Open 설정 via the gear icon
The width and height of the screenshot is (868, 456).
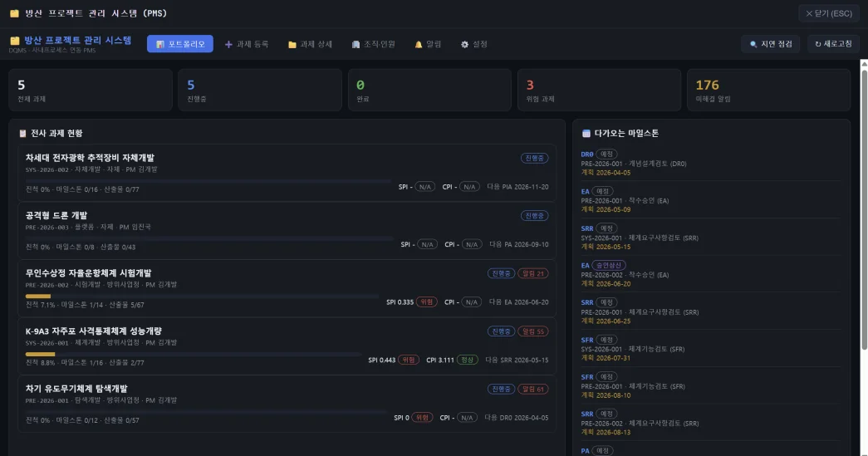(x=464, y=44)
